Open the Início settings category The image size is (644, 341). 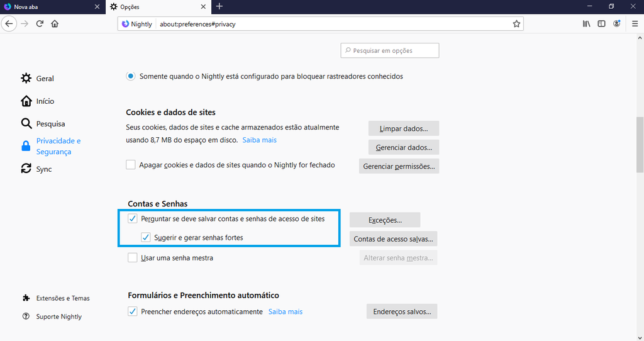(45, 101)
